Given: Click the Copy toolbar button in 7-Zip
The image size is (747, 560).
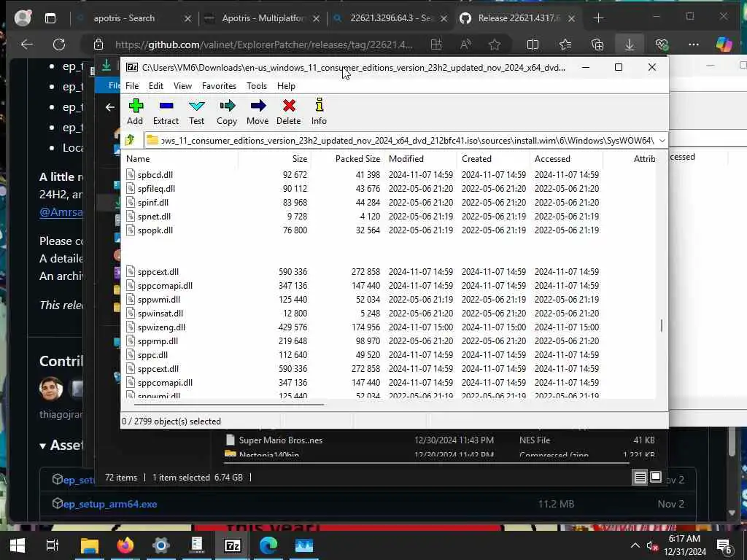Looking at the screenshot, I should pyautogui.click(x=227, y=112).
